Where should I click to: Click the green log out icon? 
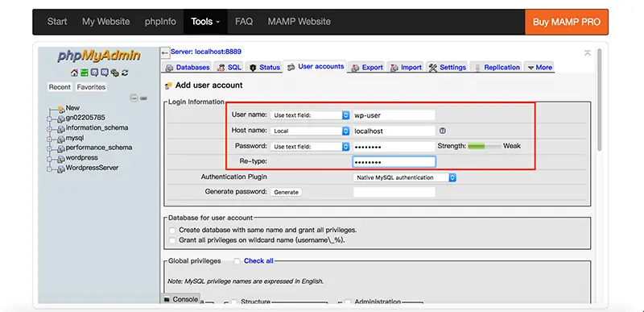click(x=85, y=73)
